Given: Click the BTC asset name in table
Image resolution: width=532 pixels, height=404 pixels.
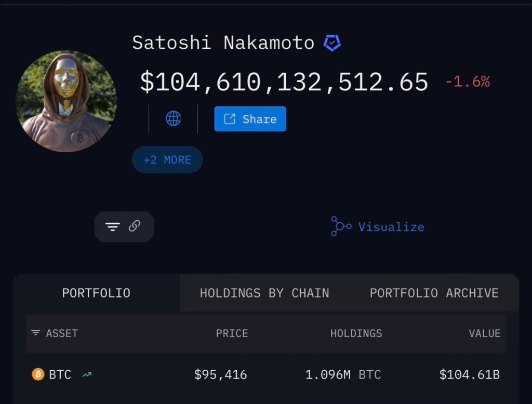Looking at the screenshot, I should coord(60,374).
